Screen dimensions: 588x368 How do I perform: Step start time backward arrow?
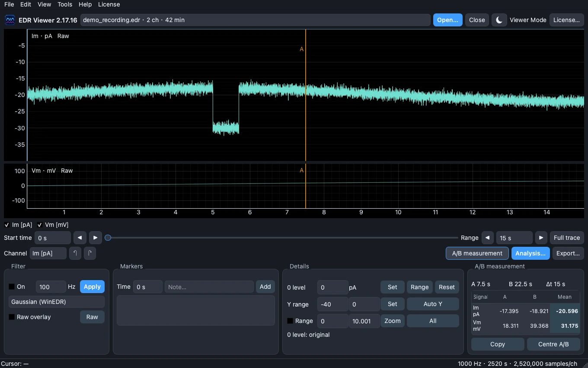[x=80, y=238]
